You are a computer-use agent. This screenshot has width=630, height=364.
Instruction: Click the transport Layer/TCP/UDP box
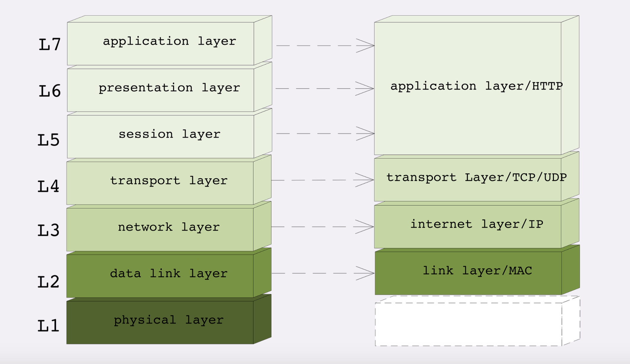468,180
